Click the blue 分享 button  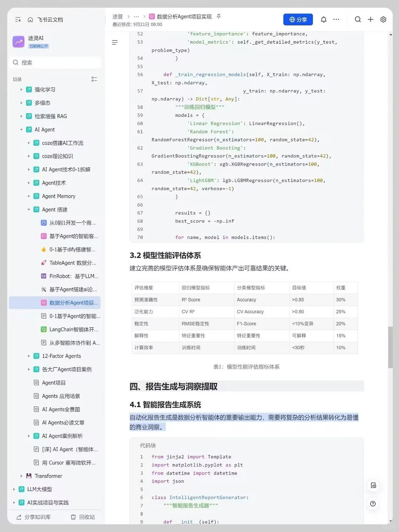coord(298,20)
